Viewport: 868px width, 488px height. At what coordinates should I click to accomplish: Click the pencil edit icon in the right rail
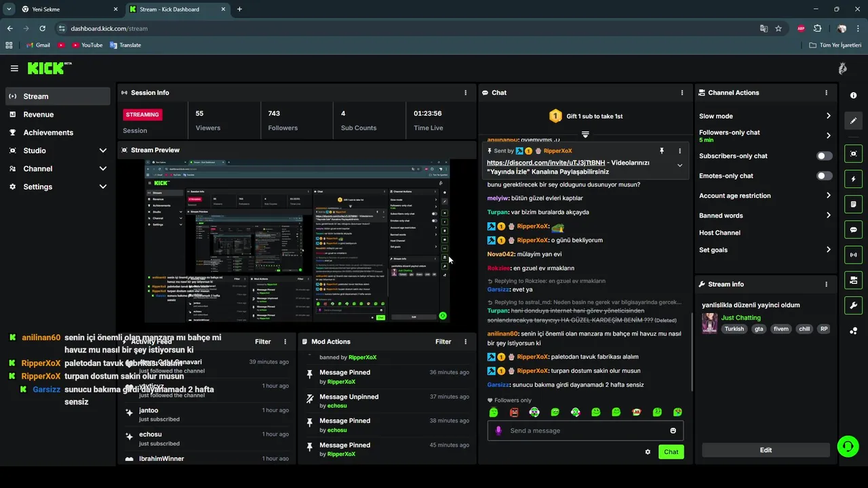click(854, 121)
